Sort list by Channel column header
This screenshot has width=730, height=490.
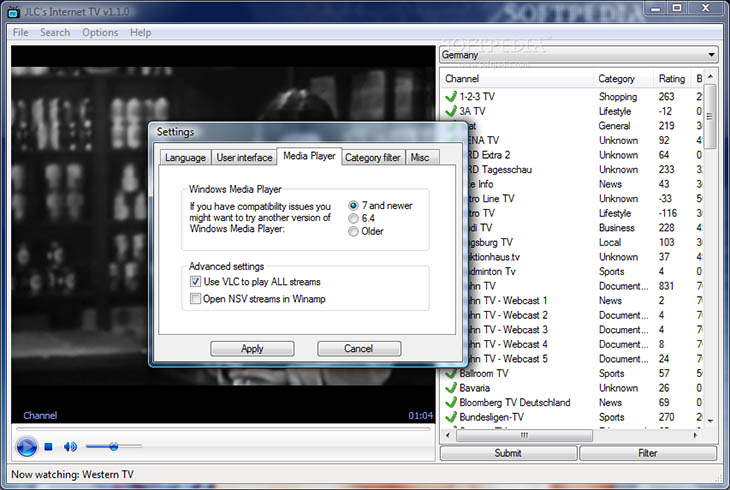[x=517, y=79]
